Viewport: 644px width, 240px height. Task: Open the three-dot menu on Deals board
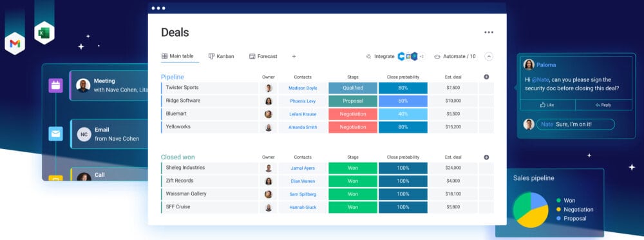[x=488, y=32]
